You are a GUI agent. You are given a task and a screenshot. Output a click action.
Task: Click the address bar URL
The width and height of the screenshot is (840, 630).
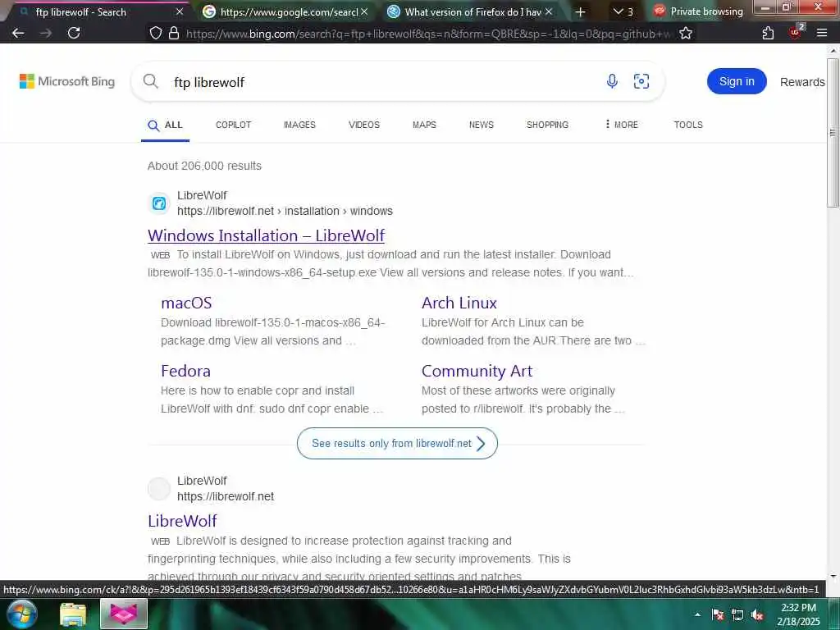(x=428, y=34)
